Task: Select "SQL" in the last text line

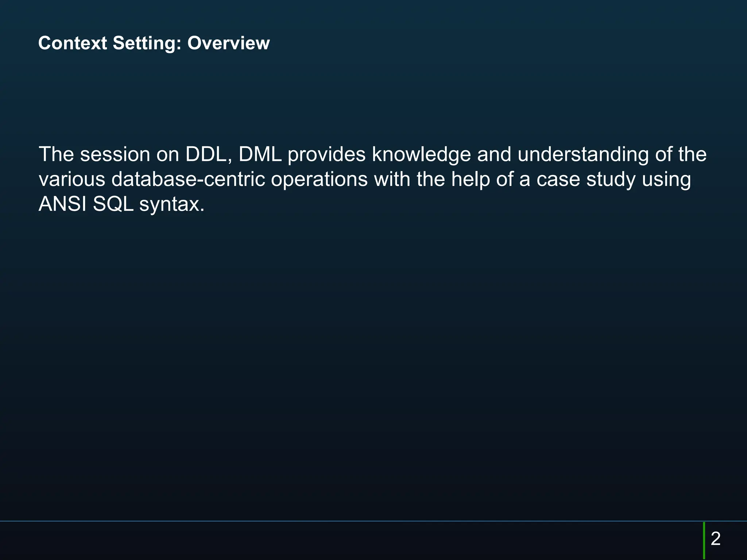Action: (113, 204)
